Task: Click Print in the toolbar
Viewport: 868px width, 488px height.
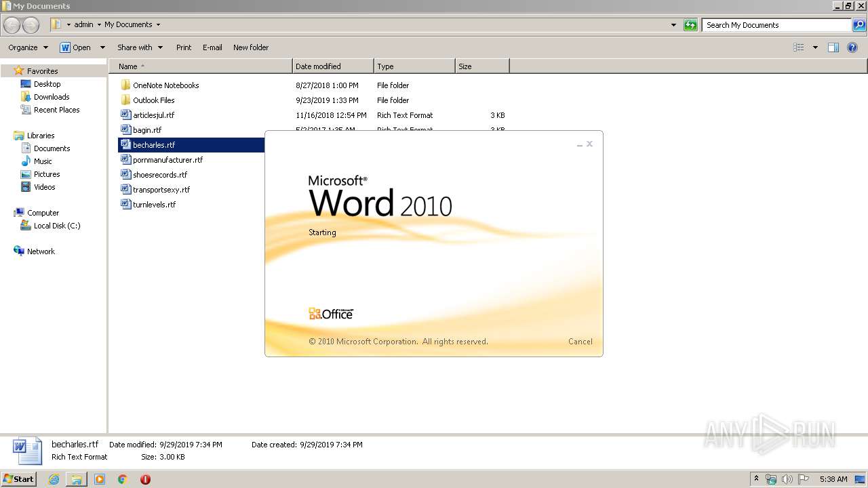Action: coord(184,47)
